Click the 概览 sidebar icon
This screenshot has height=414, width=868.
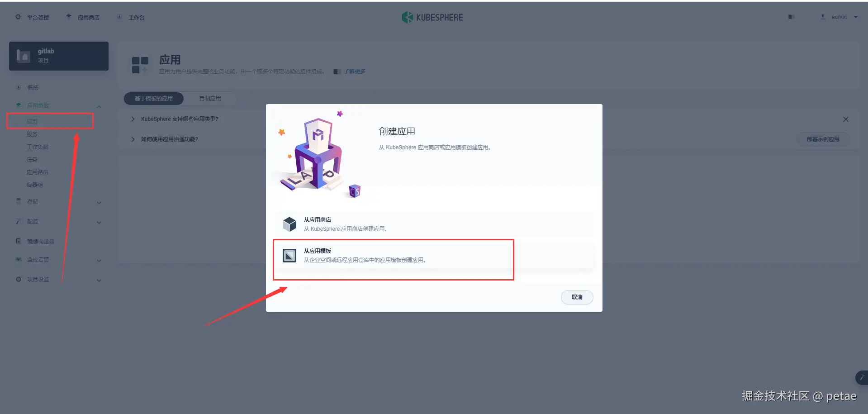19,87
